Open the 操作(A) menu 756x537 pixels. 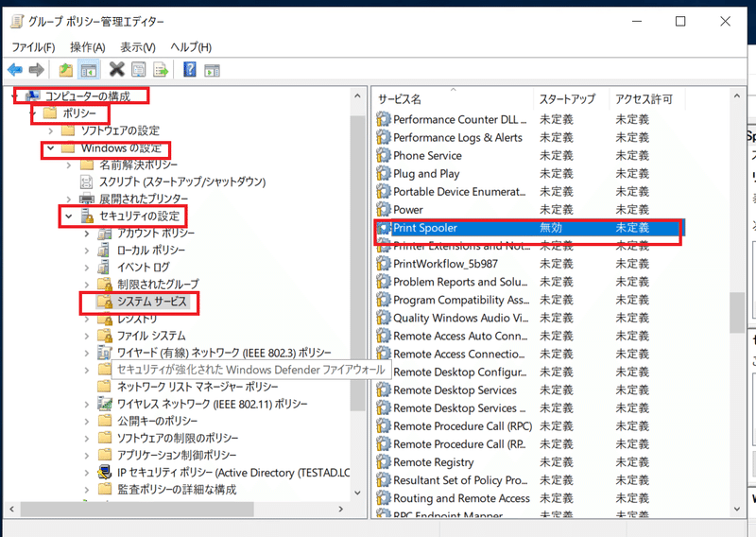click(87, 47)
